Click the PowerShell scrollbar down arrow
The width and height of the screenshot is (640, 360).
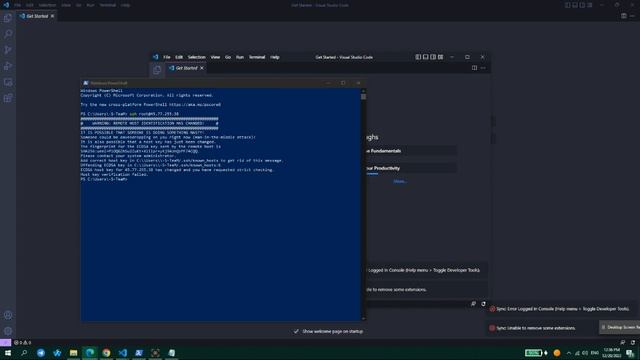[x=363, y=319]
